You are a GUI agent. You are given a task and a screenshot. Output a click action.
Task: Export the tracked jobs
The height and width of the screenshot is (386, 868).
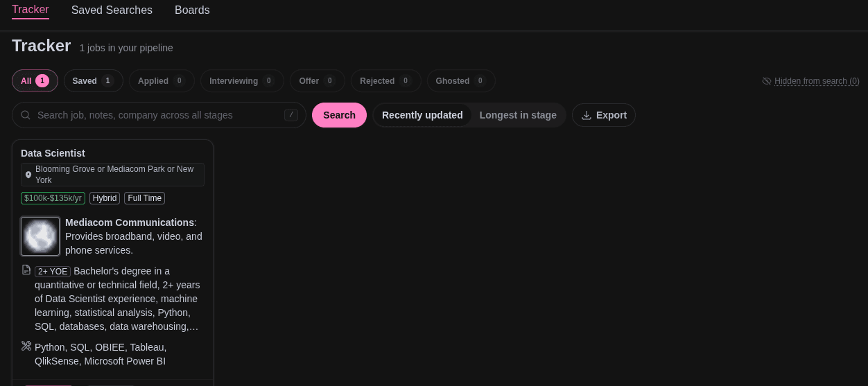(604, 115)
